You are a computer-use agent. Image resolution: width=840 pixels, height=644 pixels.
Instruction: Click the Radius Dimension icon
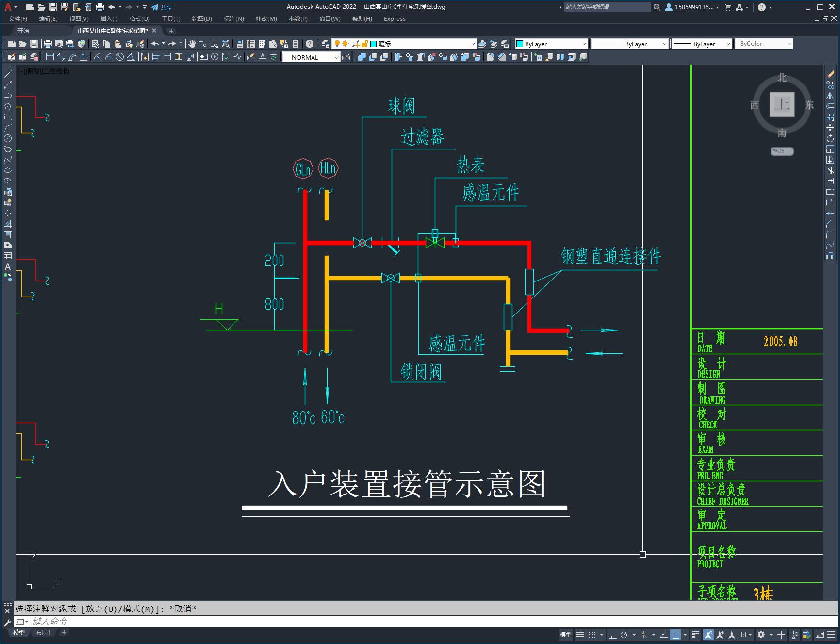98,57
